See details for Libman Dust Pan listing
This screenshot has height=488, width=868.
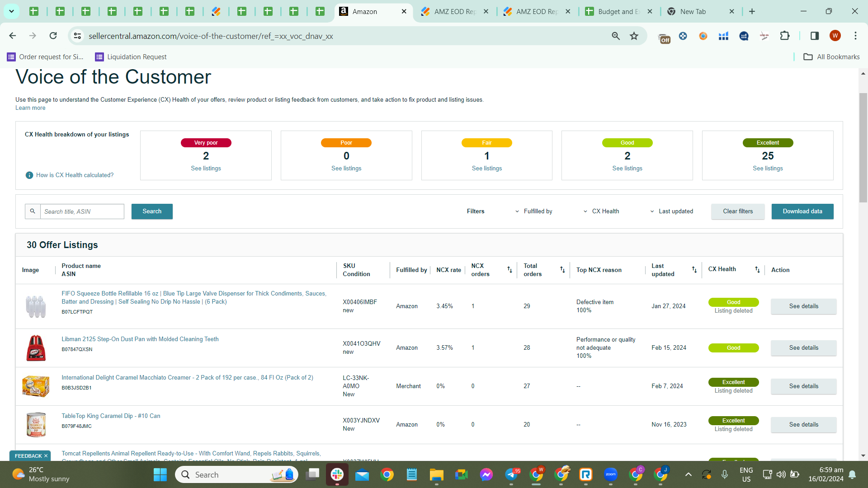point(804,348)
